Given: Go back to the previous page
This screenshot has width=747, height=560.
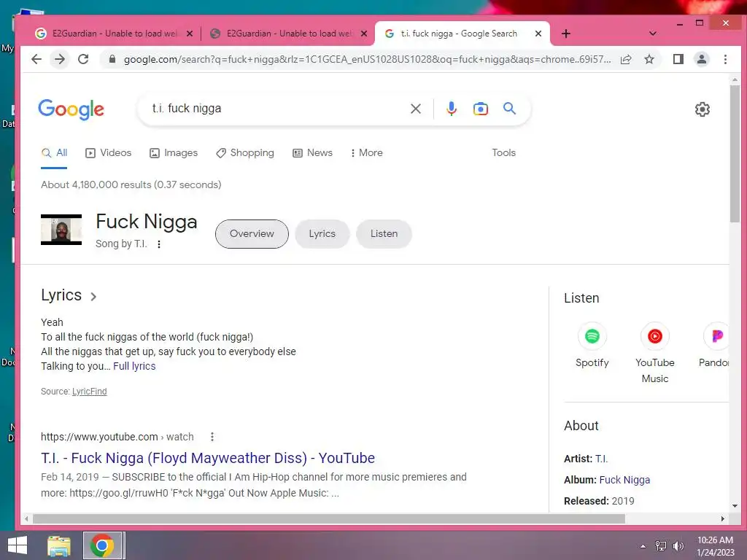Looking at the screenshot, I should point(36,59).
